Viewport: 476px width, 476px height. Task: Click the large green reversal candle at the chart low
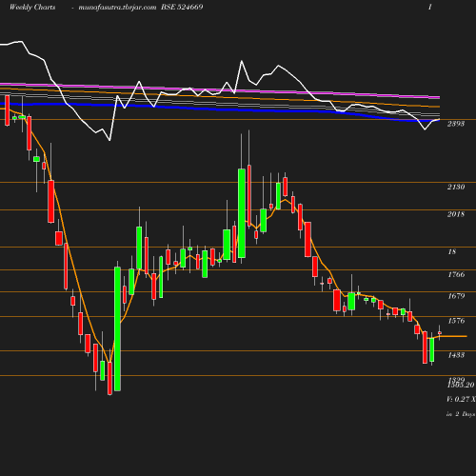pos(117,328)
